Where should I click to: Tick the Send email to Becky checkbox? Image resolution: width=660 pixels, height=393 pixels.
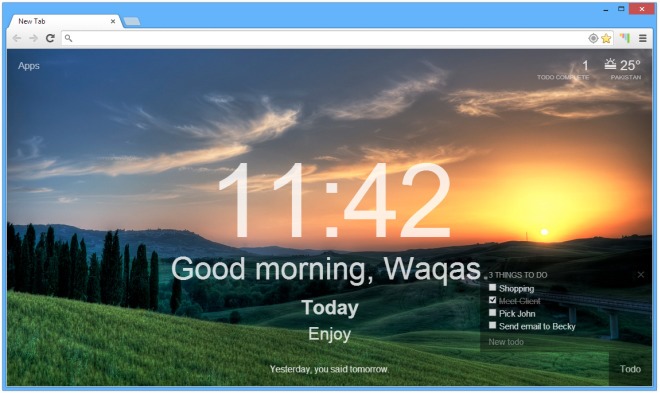[492, 326]
